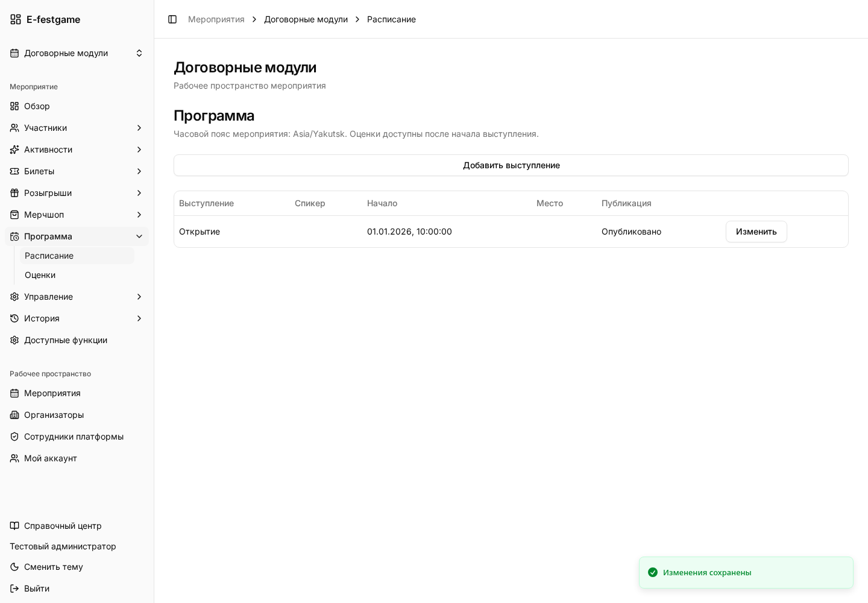
Task: Click the История history icon
Action: (x=14, y=318)
